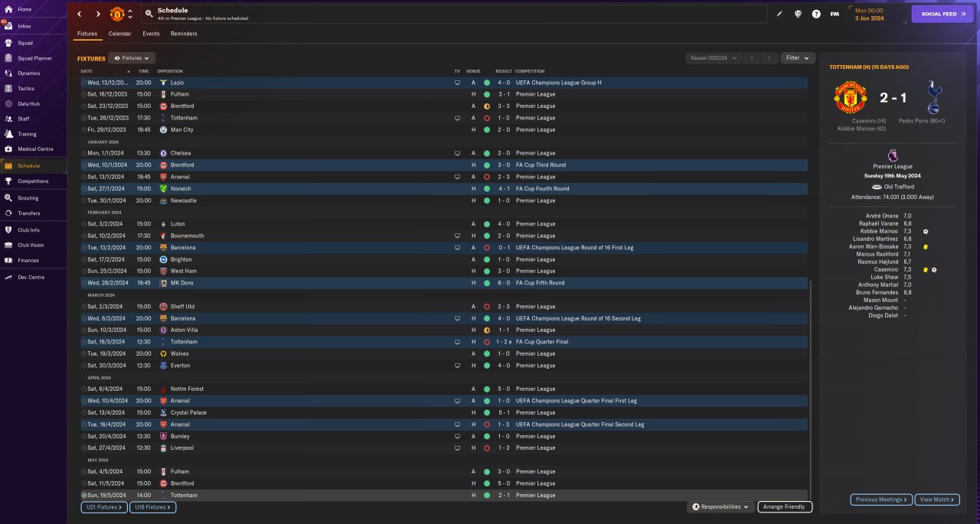Open the Home sidebar icon

[8, 9]
